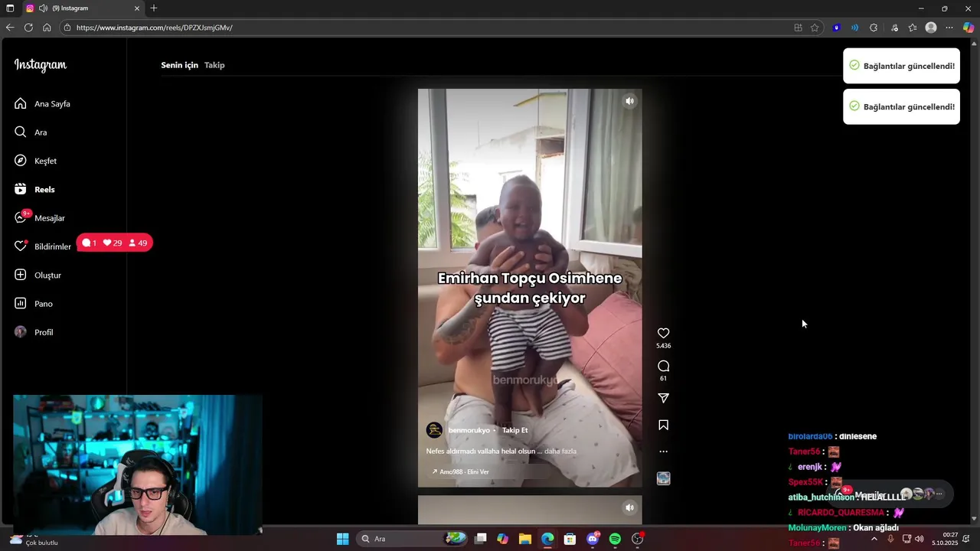Open the floating message avatars overflow dots

939,494
